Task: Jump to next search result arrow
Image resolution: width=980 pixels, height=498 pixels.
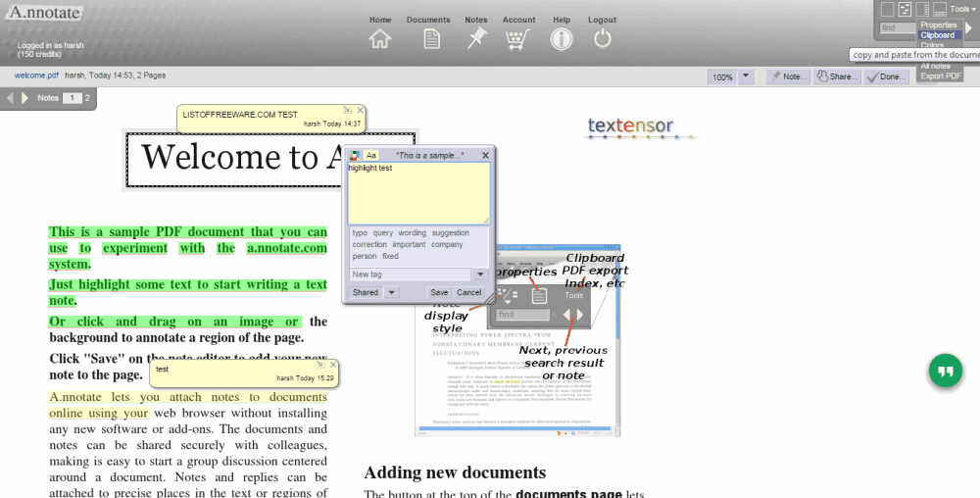Action: pos(969,27)
